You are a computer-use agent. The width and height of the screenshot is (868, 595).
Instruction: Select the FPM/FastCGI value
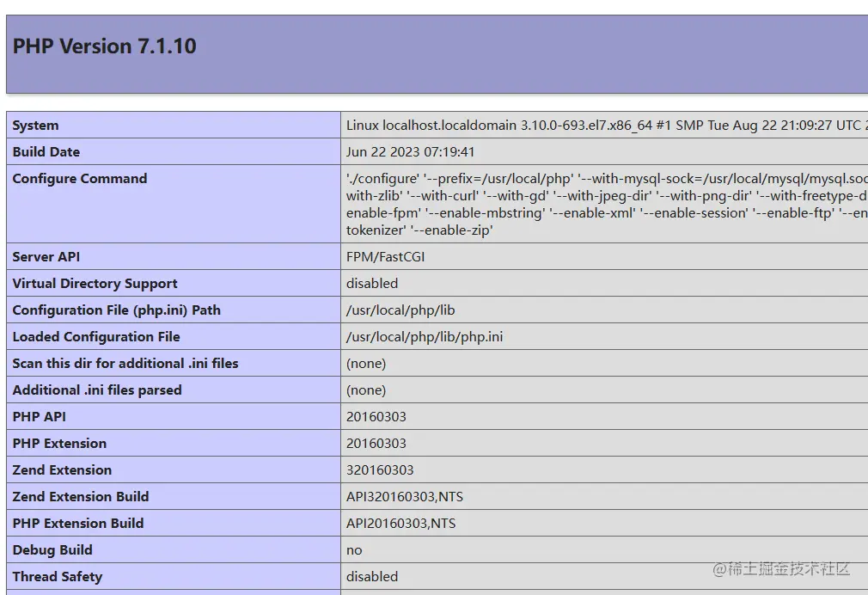[x=385, y=257]
